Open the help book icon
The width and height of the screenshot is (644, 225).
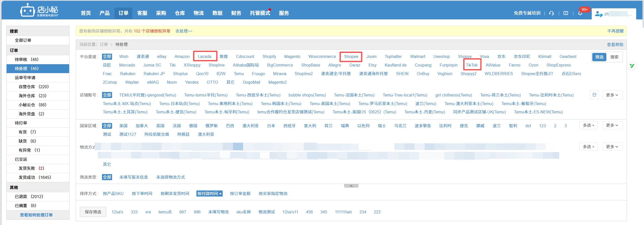566,13
